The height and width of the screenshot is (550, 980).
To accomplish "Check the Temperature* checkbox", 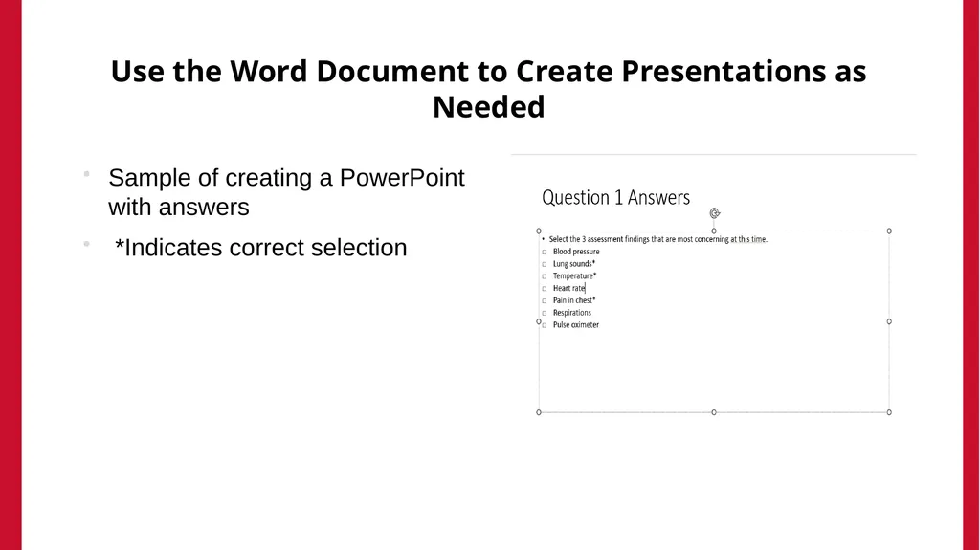I will pyautogui.click(x=545, y=276).
